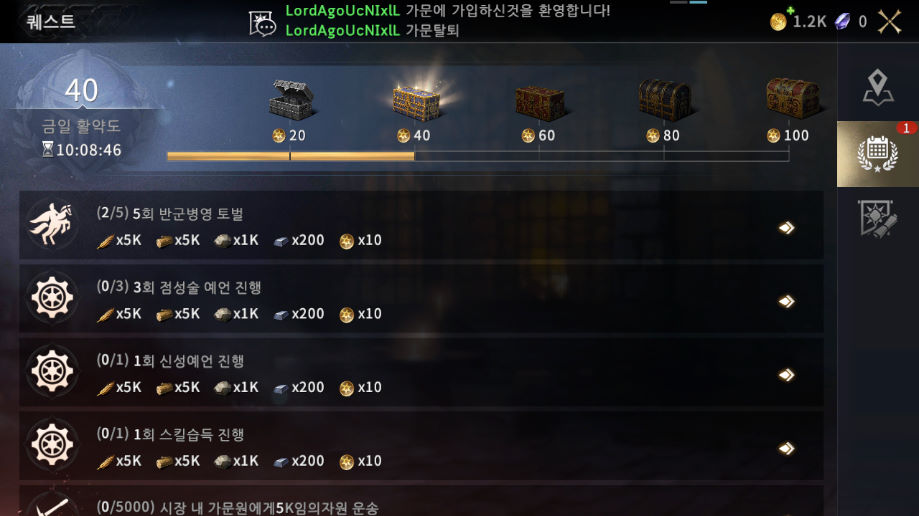This screenshot has height=516, width=919.
Task: Open the banner scroll quest tab
Action: (877, 219)
